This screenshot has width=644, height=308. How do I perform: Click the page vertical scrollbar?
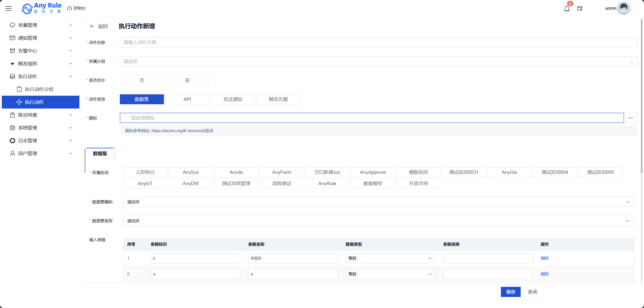click(x=642, y=95)
